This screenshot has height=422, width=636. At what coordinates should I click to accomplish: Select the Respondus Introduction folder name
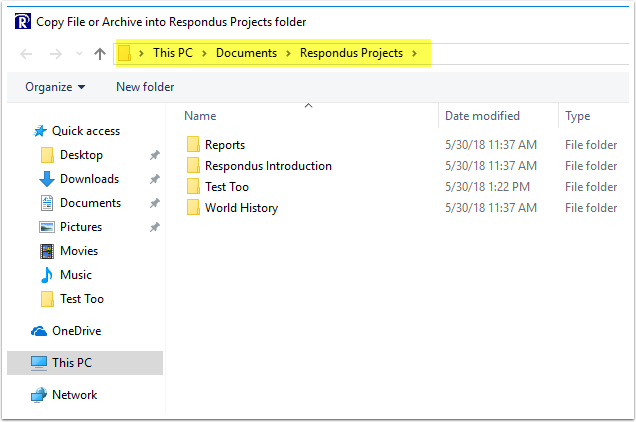click(x=268, y=166)
